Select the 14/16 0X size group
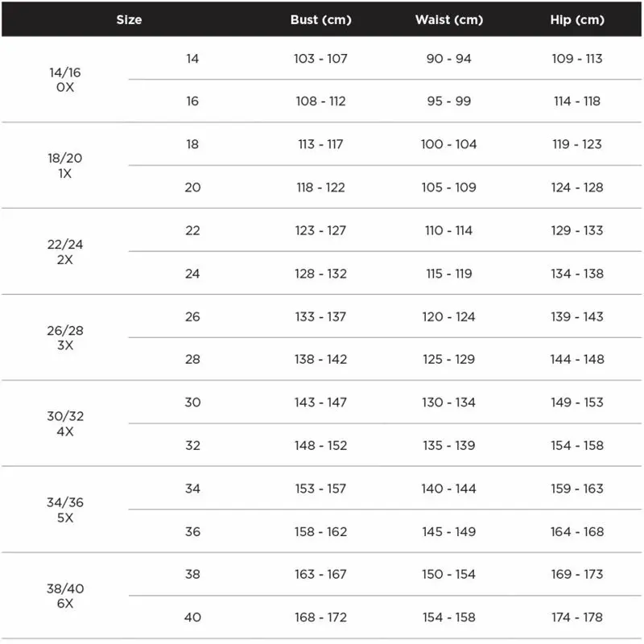 click(65, 80)
